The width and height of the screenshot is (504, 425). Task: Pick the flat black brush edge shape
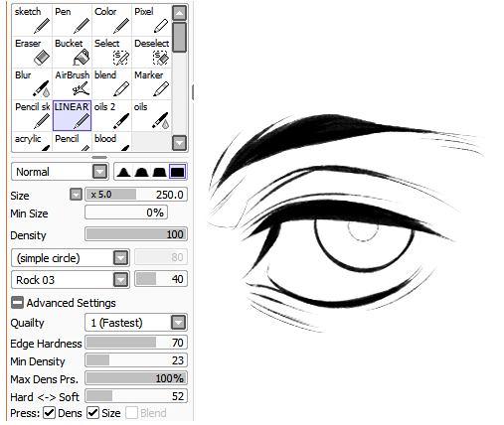pyautogui.click(x=177, y=172)
